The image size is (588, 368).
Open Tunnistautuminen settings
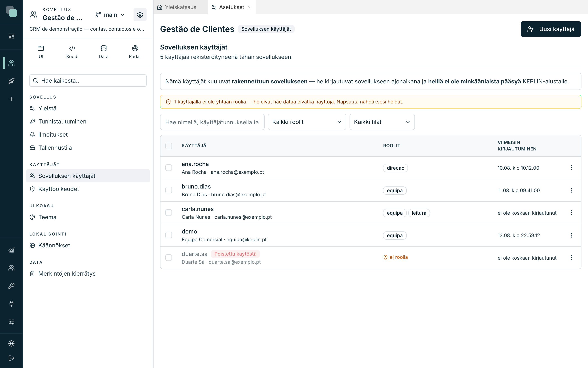point(88,121)
